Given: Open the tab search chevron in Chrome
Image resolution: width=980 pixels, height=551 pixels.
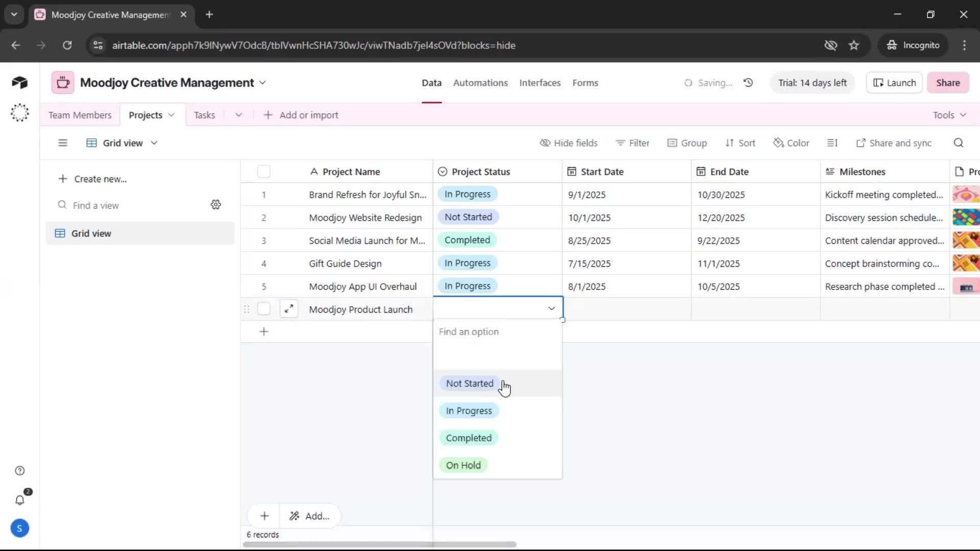Looking at the screenshot, I should [14, 14].
